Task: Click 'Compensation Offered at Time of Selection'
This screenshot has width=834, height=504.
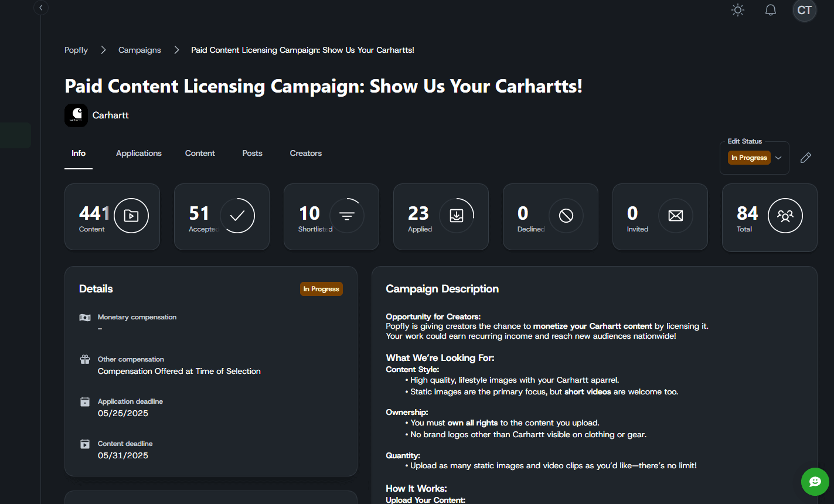Action: pos(179,371)
